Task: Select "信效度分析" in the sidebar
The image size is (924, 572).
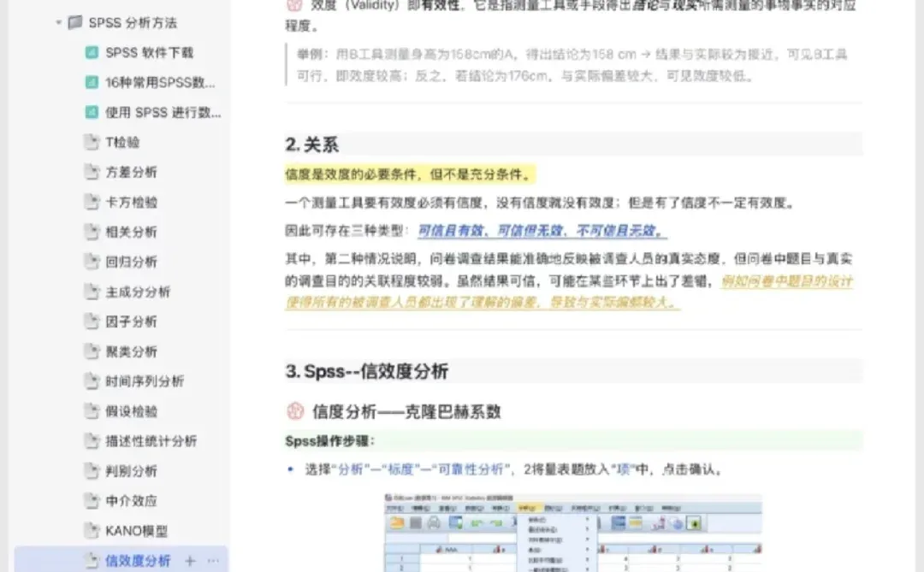Action: pyautogui.click(x=139, y=560)
